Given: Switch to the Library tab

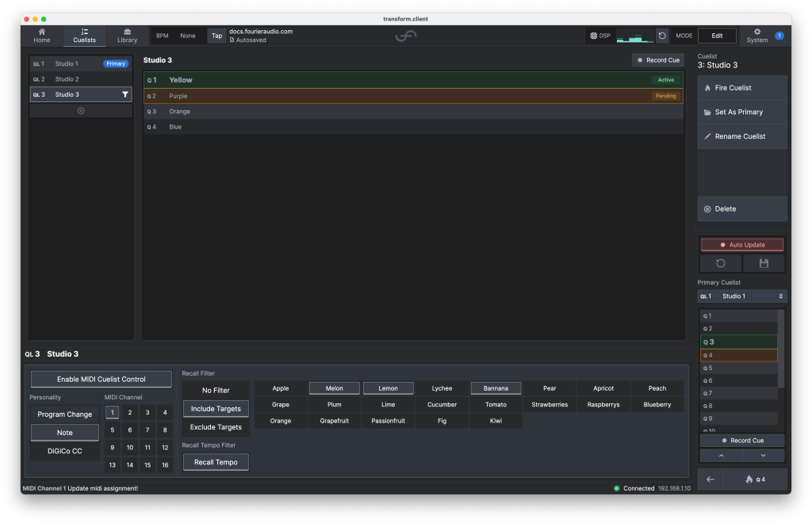Looking at the screenshot, I should coord(127,36).
